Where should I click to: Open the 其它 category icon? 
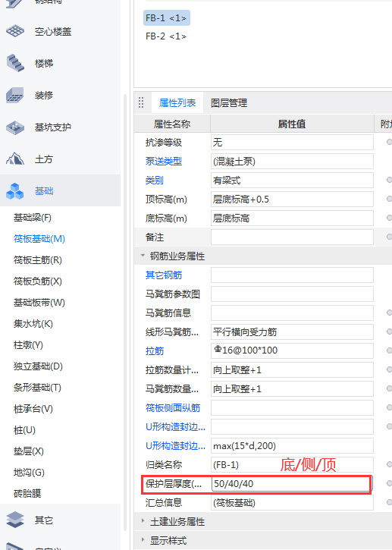pyautogui.click(x=15, y=520)
